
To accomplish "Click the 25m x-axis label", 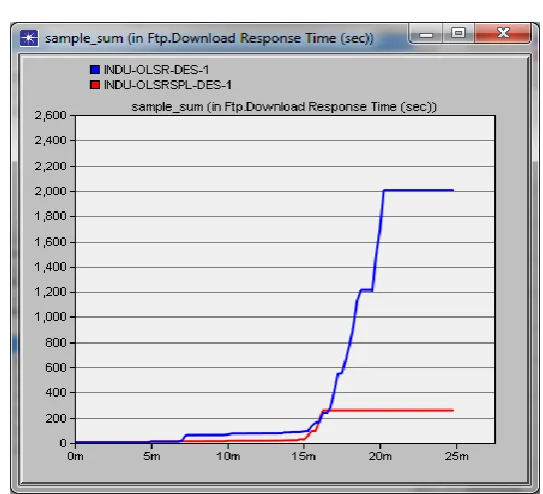I will coord(456,456).
